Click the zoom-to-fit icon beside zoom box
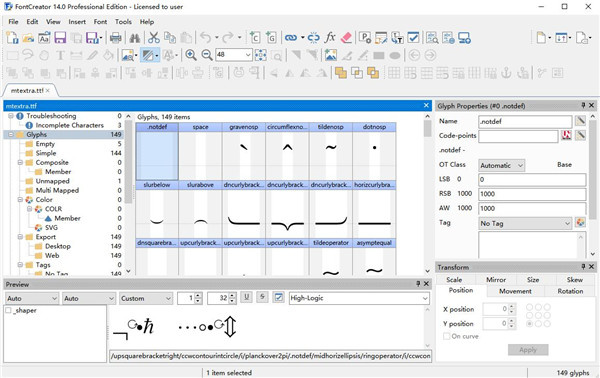The width and height of the screenshot is (600, 378). (x=261, y=55)
